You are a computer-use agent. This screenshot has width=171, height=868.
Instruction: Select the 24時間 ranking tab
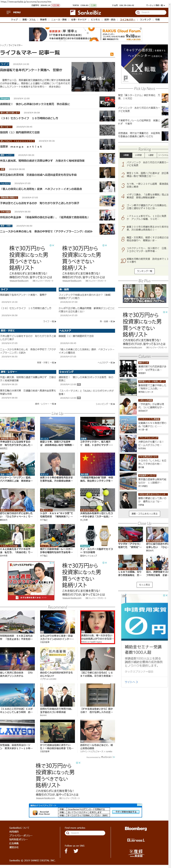click(x=138, y=155)
